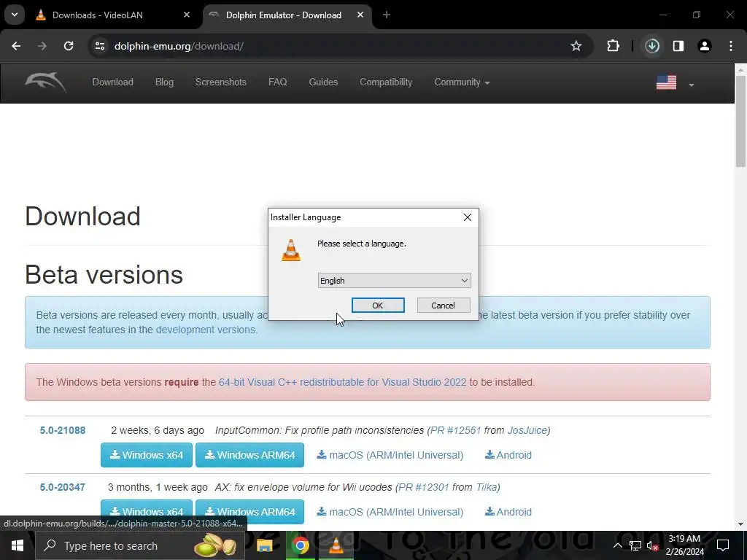Open the Windows Start menu

click(18, 545)
